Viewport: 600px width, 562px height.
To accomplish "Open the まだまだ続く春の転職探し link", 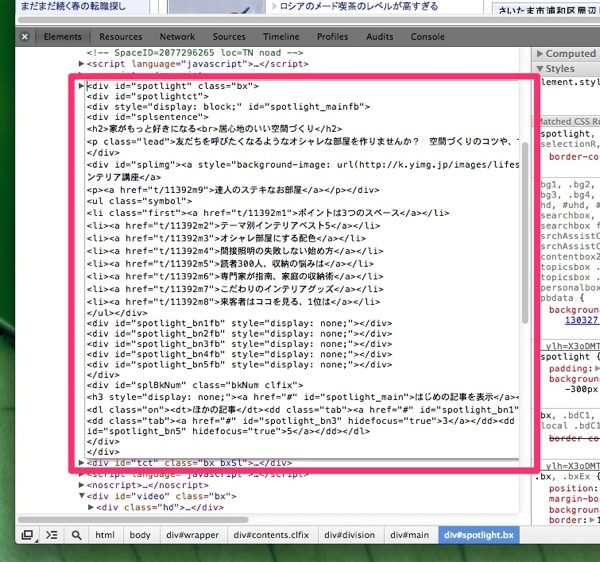I will 73,6.
